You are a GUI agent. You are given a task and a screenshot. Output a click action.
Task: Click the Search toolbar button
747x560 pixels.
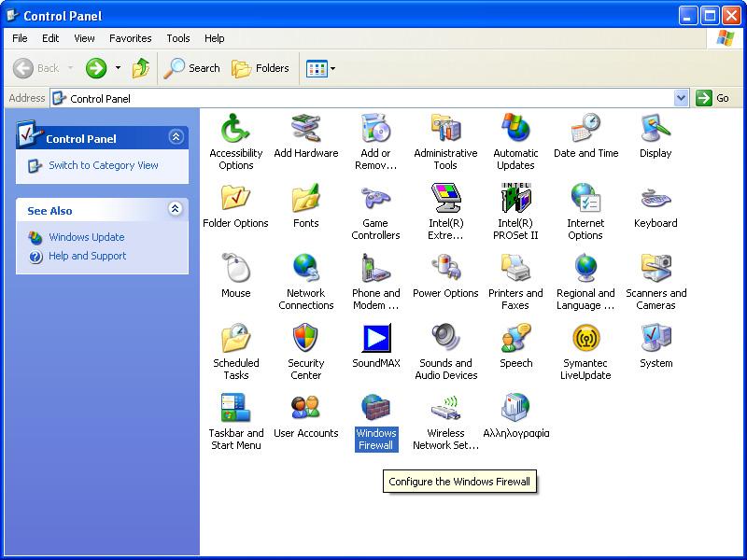click(x=192, y=68)
